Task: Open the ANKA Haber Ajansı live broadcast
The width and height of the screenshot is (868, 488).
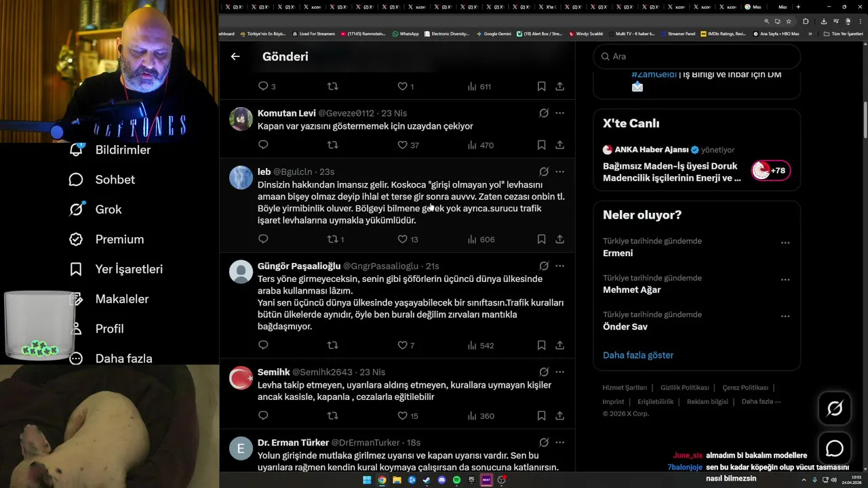Action: tap(696, 165)
